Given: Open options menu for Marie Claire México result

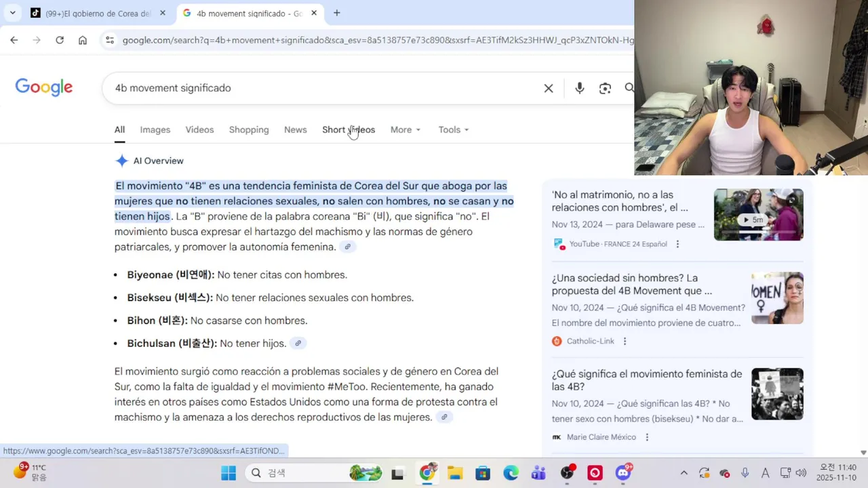Looking at the screenshot, I should [646, 437].
